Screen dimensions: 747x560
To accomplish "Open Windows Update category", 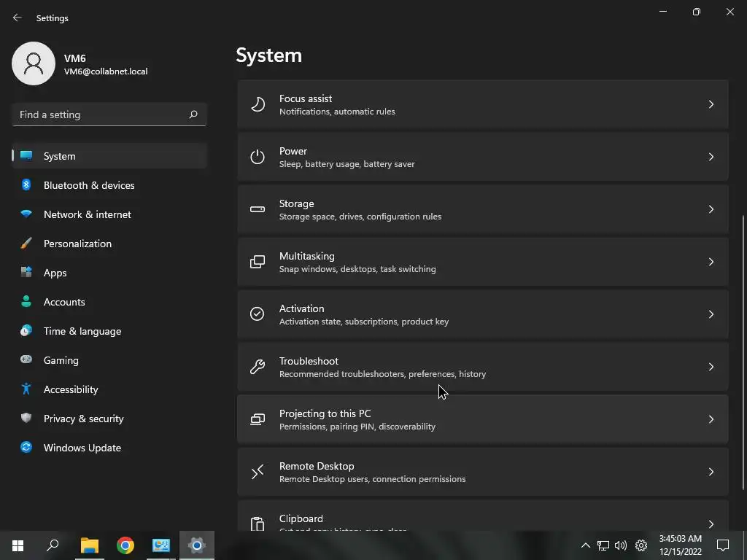I will [x=109, y=447].
